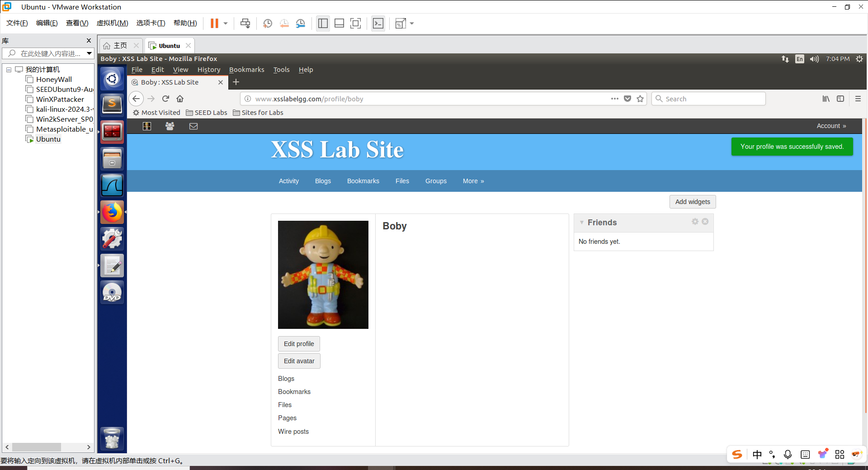Open the library search filter dropdown
Image resolution: width=868 pixels, height=470 pixels.
coord(90,53)
